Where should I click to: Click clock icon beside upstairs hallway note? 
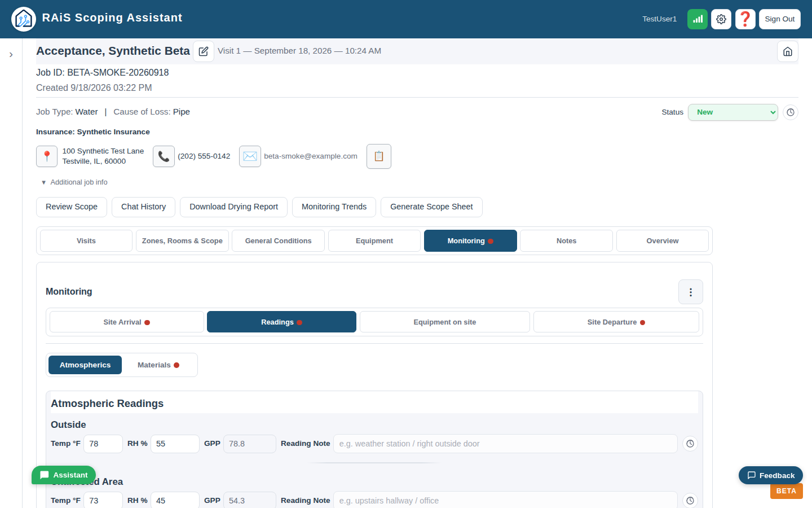tap(690, 501)
